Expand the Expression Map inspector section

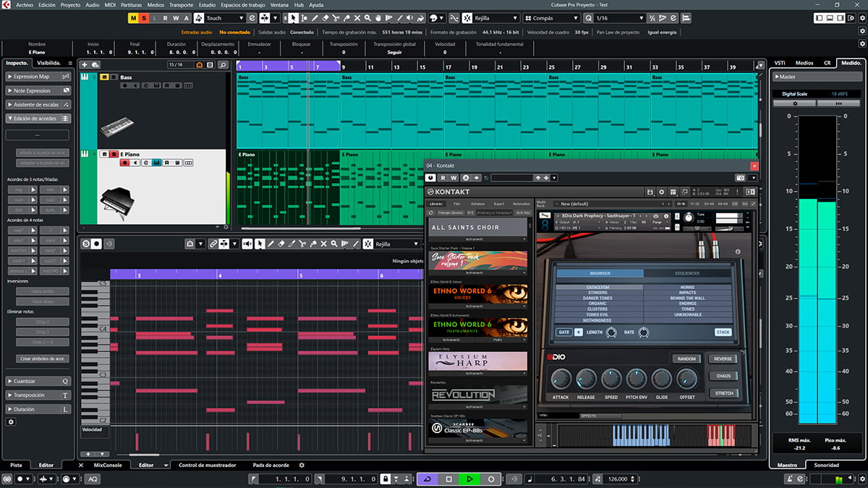pos(38,76)
